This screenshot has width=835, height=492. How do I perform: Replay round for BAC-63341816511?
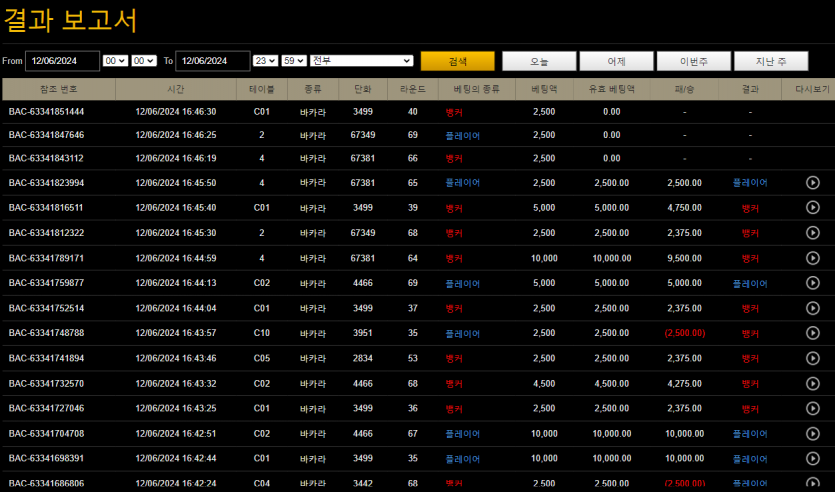click(x=813, y=207)
